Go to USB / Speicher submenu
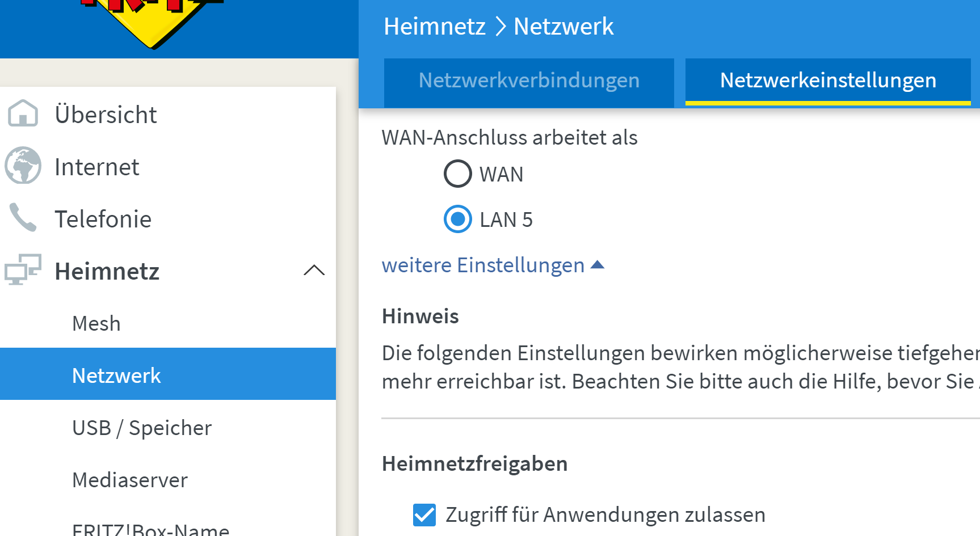Viewport: 980px width, 536px height. (142, 428)
